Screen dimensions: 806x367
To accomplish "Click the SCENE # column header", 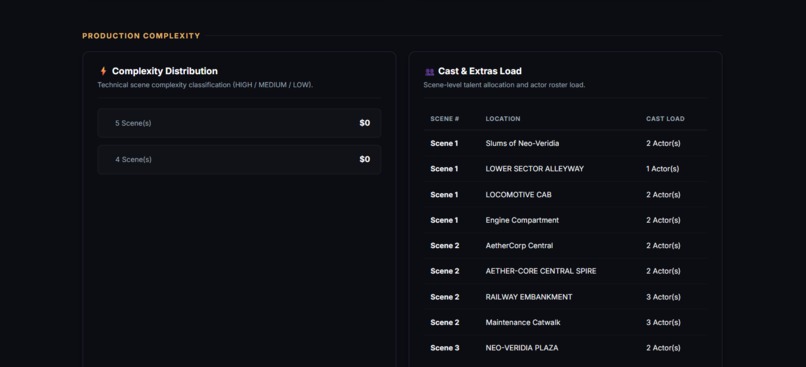I will click(x=445, y=119).
